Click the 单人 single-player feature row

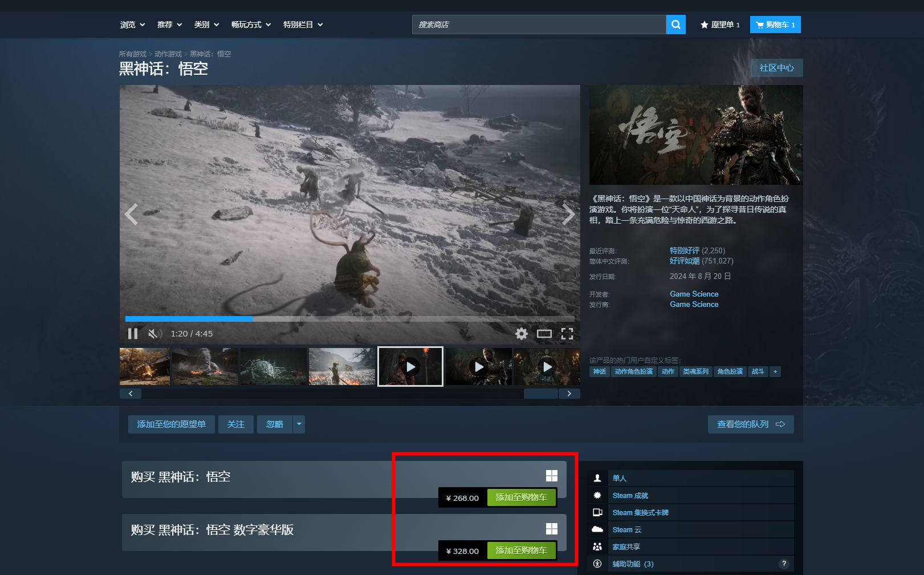point(690,478)
